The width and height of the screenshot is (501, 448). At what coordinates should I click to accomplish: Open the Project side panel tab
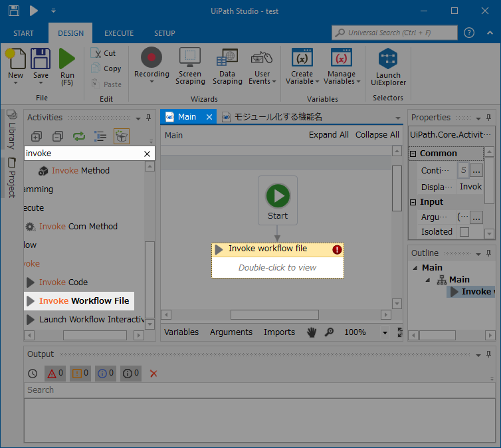coord(12,177)
